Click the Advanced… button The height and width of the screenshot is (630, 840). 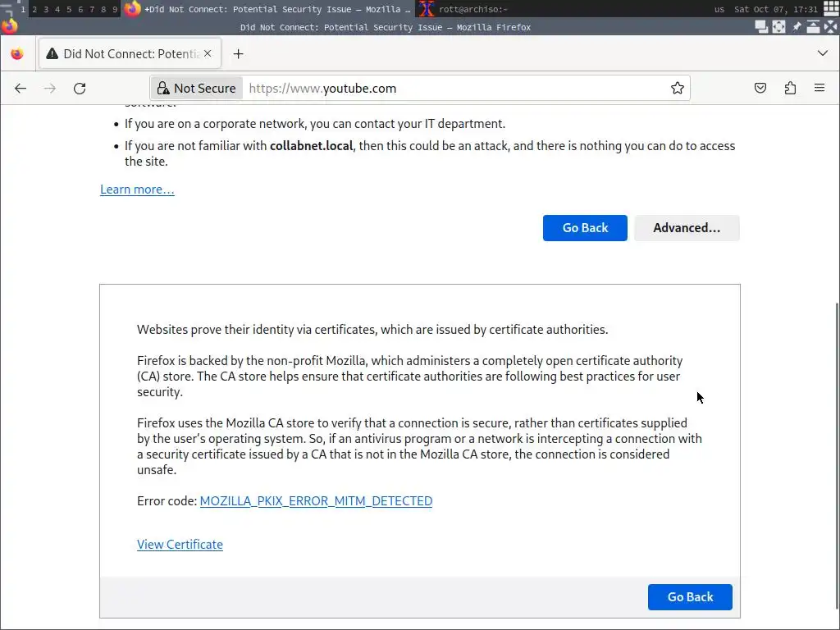(x=687, y=228)
